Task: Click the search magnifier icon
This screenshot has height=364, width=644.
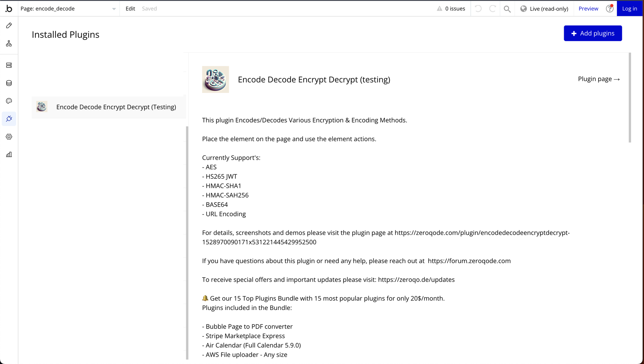Action: tap(507, 9)
